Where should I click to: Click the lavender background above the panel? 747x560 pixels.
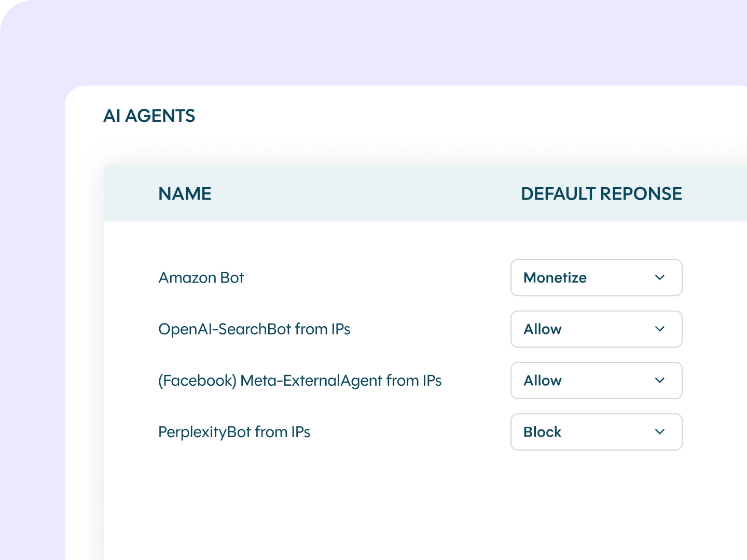pos(363,41)
